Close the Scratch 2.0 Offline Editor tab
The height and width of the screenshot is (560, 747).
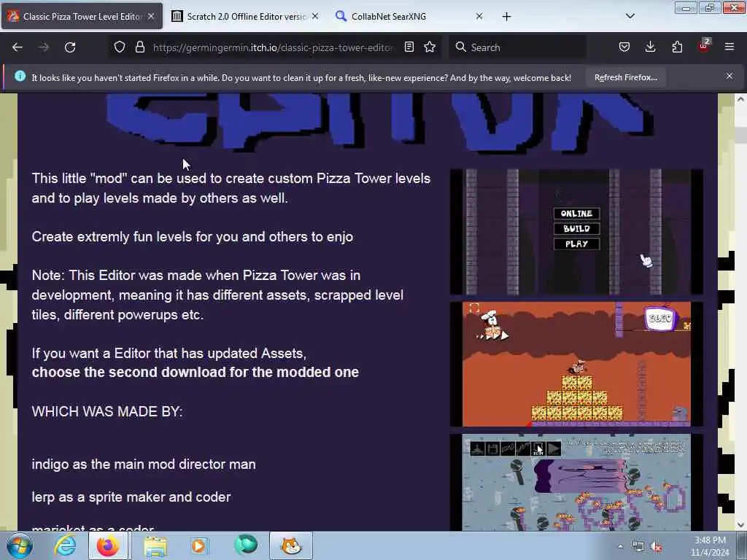(315, 16)
